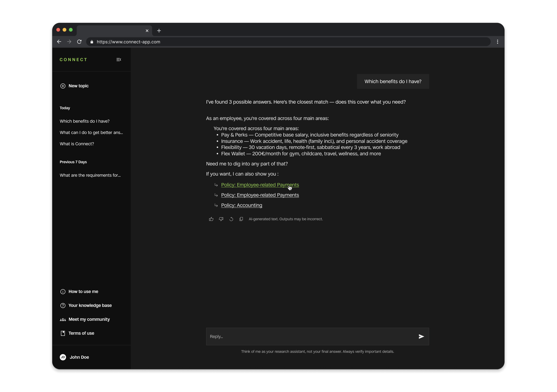Viewport: 557px width, 392px height.
Task: Click the arrow icon before Policy: Accounting
Action: click(x=216, y=205)
